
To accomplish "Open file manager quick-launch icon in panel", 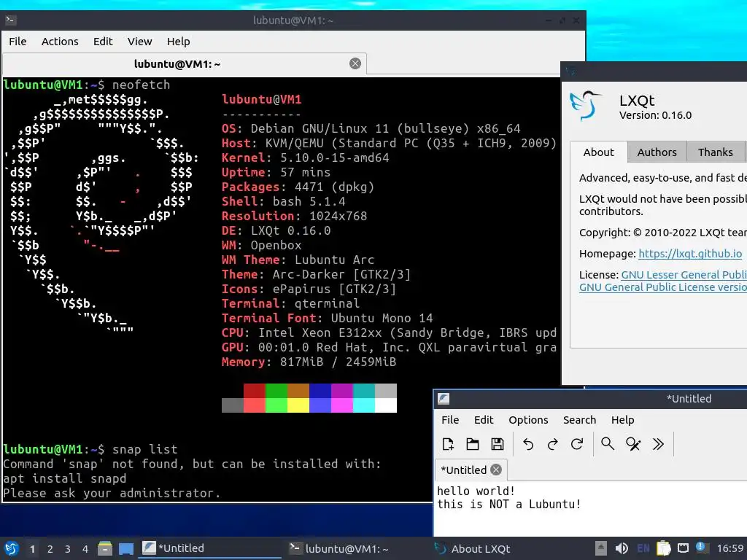I will 105,548.
